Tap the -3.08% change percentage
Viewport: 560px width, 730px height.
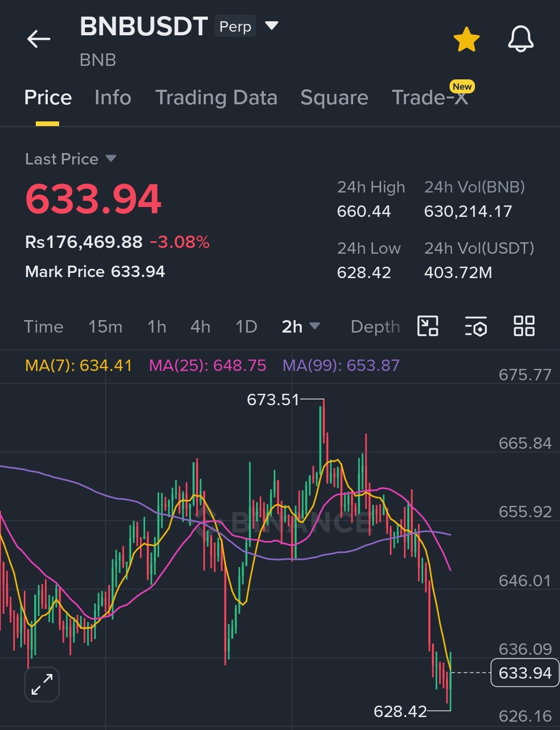click(x=180, y=242)
